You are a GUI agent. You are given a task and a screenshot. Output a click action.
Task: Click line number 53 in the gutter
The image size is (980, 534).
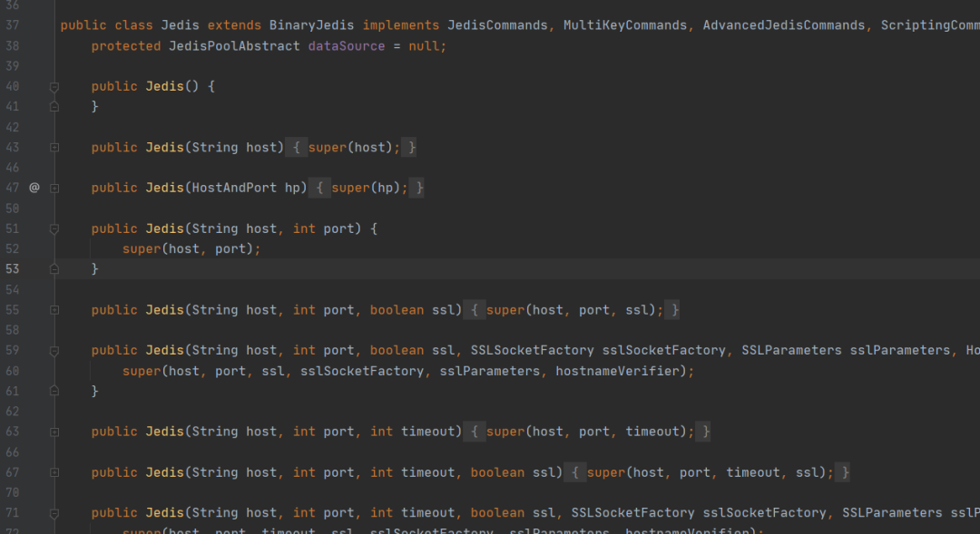[x=13, y=268]
